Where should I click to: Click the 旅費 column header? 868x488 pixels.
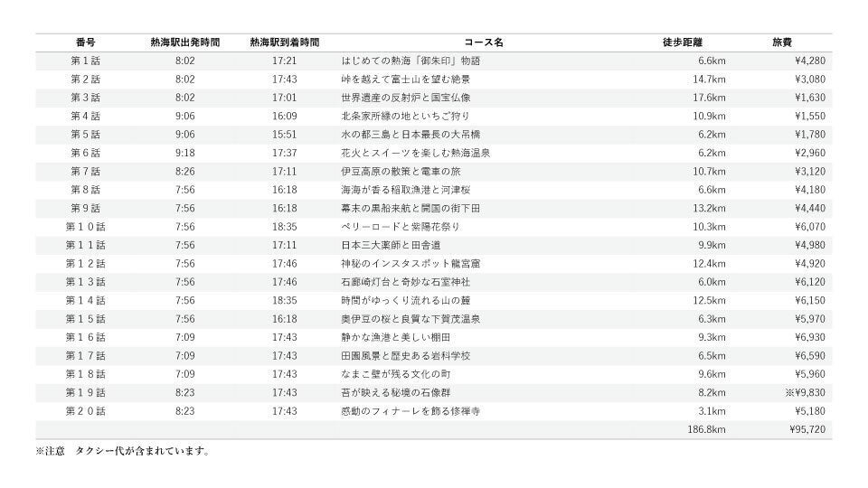[x=782, y=42]
